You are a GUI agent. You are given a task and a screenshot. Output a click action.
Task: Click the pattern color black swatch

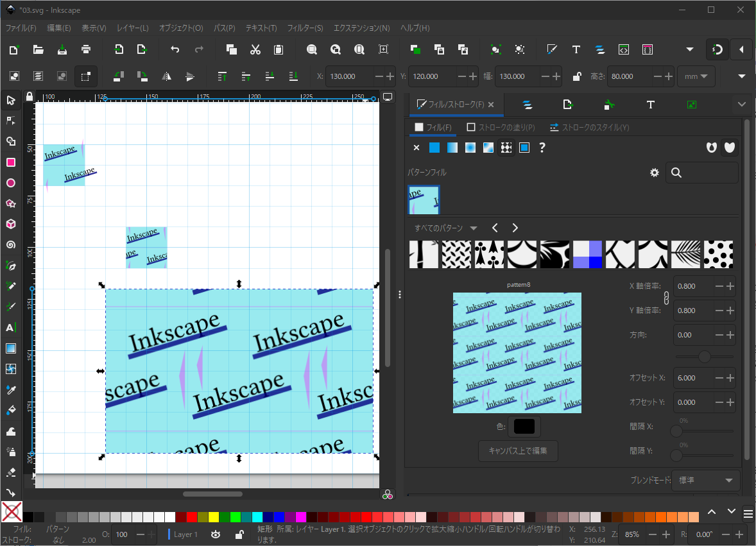point(524,427)
